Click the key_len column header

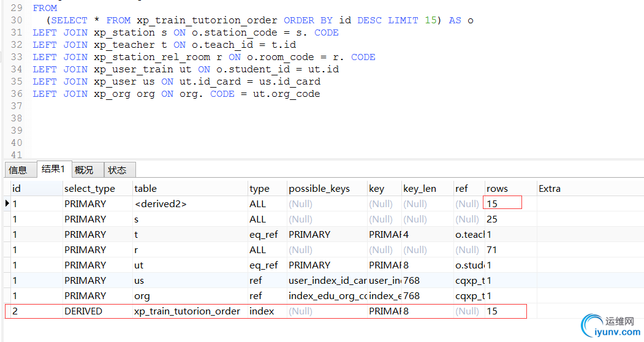(420, 188)
